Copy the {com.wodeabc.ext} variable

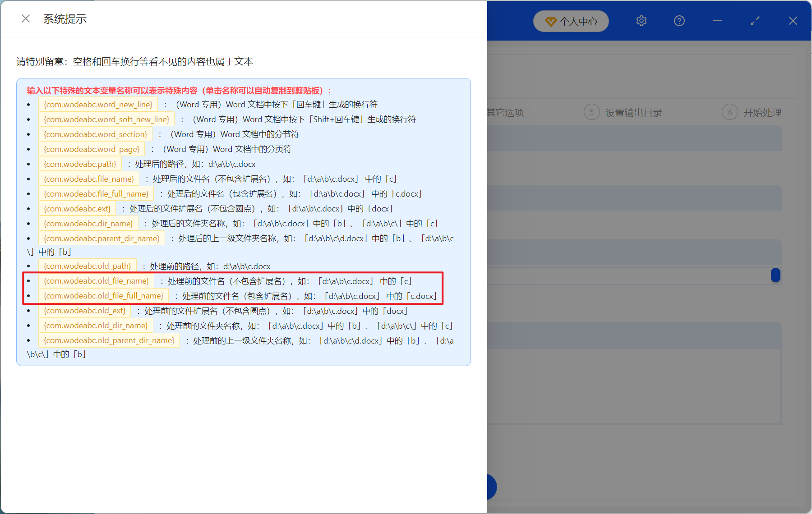point(77,208)
